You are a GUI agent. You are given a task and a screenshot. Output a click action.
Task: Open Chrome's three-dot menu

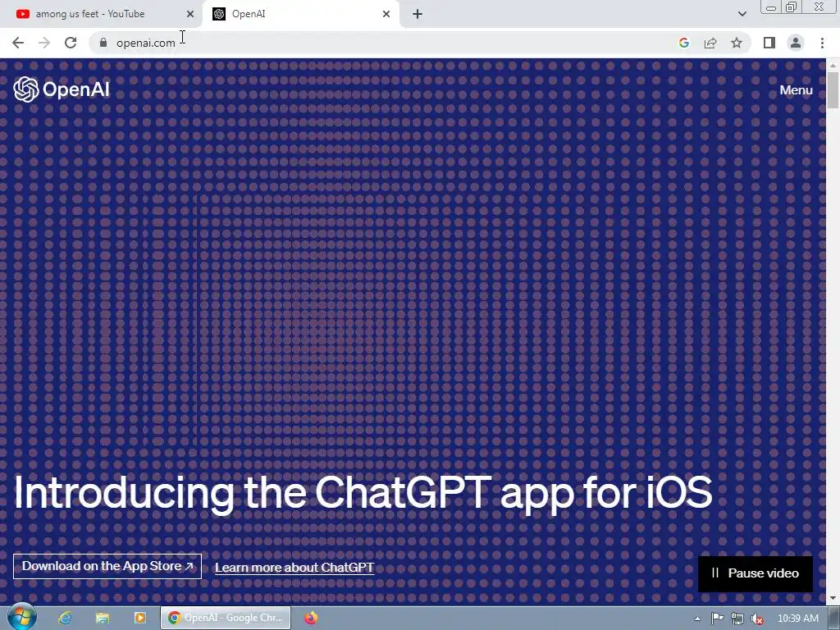pos(822,43)
